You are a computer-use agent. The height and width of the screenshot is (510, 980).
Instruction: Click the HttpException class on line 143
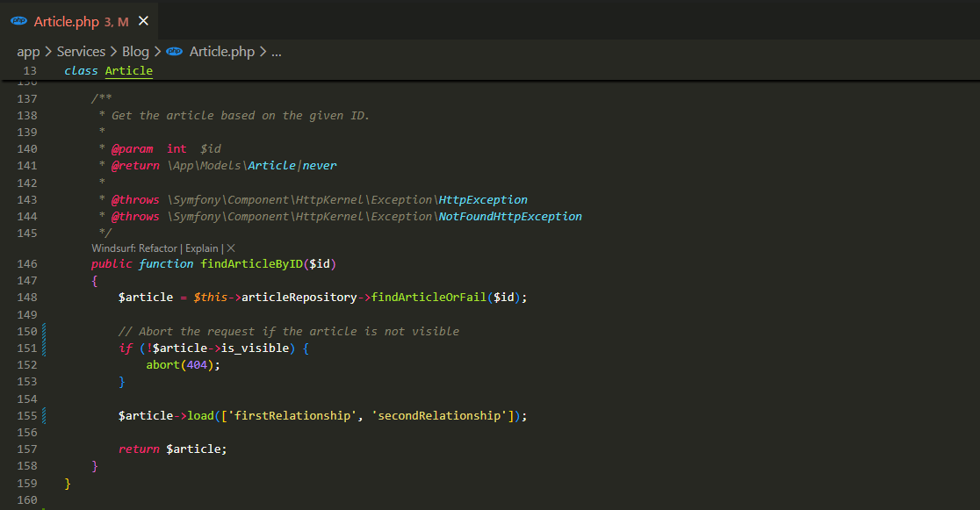coord(483,199)
